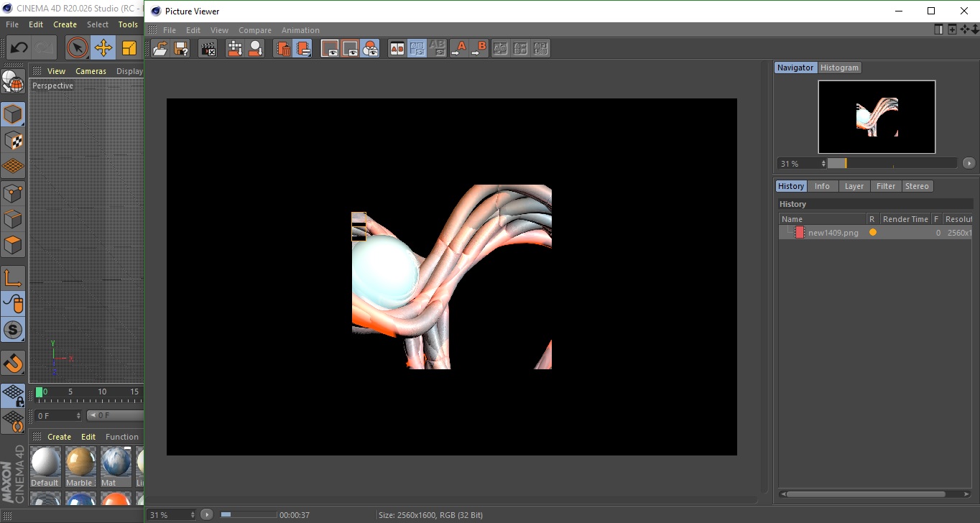This screenshot has height=523, width=980.
Task: Switch to the Layer tab
Action: pyautogui.click(x=854, y=186)
